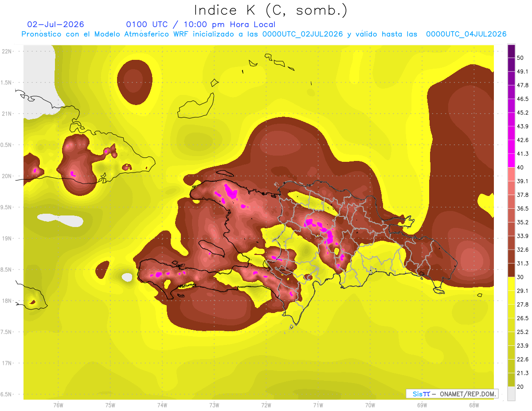The height and width of the screenshot is (411, 532).
Task: Select the '0000UTC_02JUL2026' initialization timestamp
Action: coord(302,34)
